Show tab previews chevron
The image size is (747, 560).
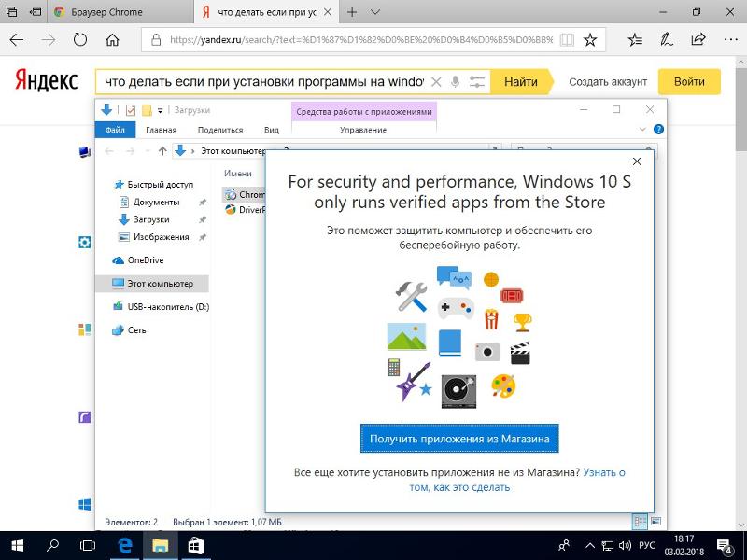coord(375,12)
